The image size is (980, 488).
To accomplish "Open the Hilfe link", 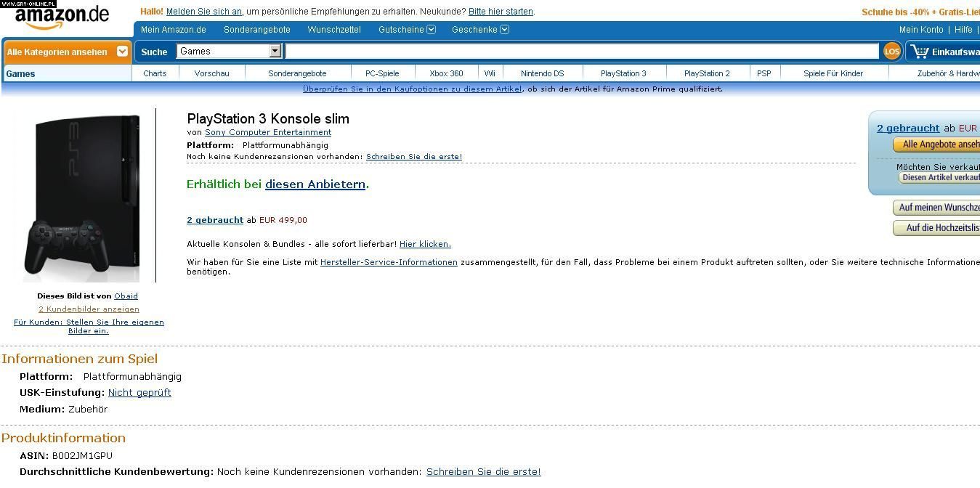I will coord(963,30).
